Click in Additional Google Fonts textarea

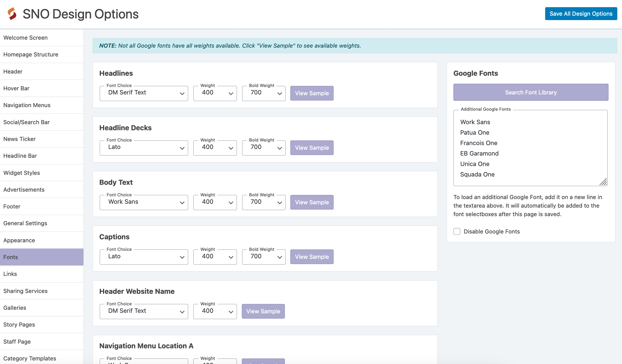531,148
